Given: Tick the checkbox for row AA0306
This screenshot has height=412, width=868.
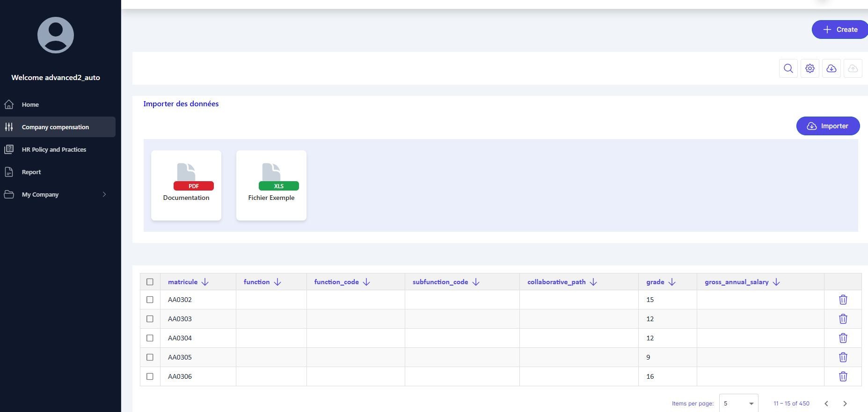Looking at the screenshot, I should coord(150,376).
